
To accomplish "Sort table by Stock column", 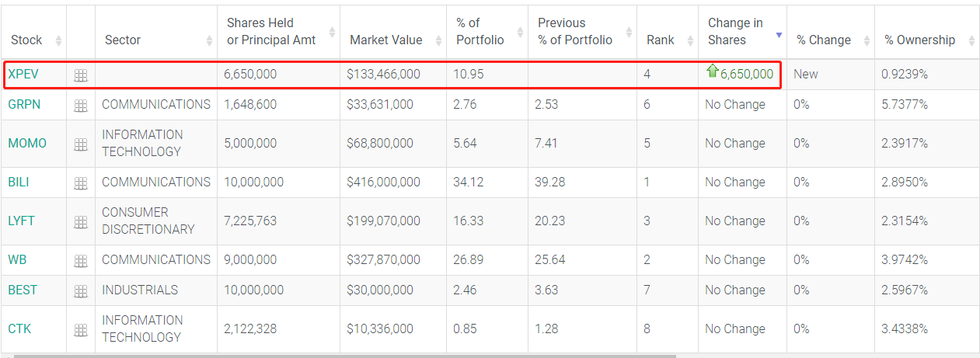I will coord(33,32).
